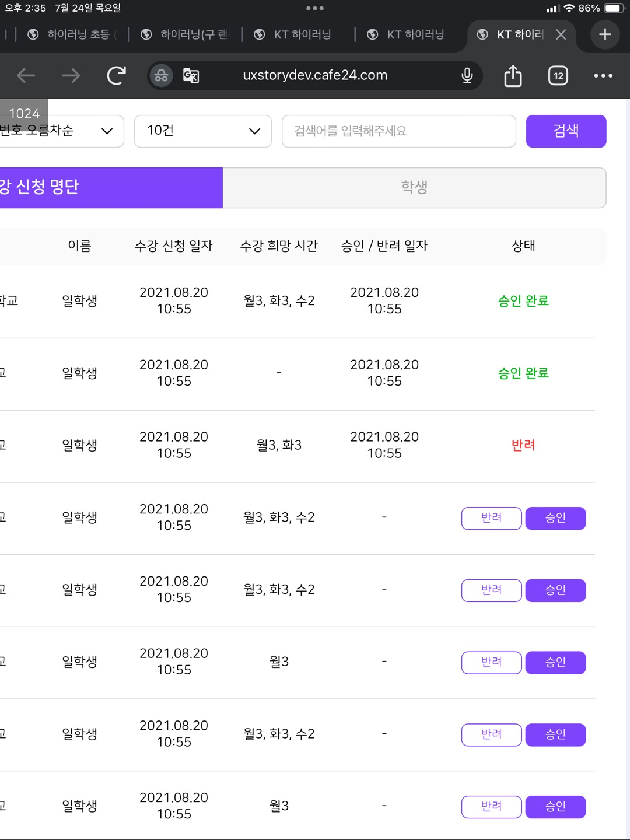Open a new tab with plus button
Screen dimensions: 630x840
coord(605,34)
